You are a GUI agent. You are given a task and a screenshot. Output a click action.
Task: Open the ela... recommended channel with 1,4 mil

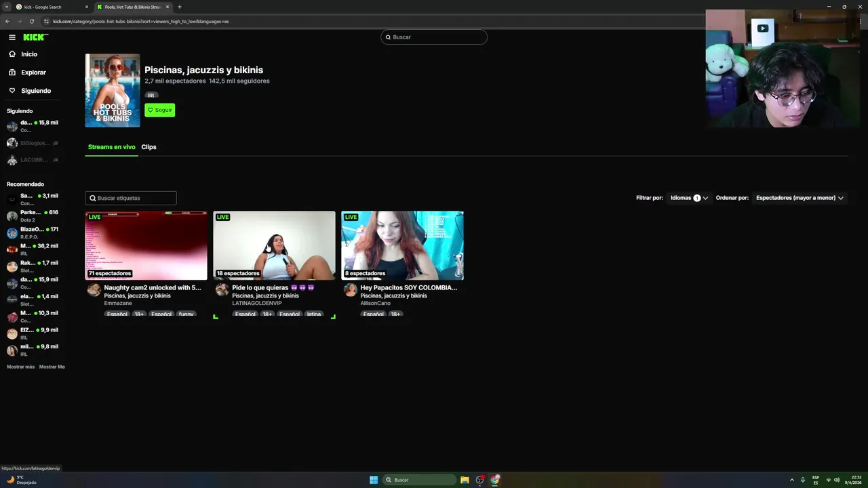[x=33, y=300]
